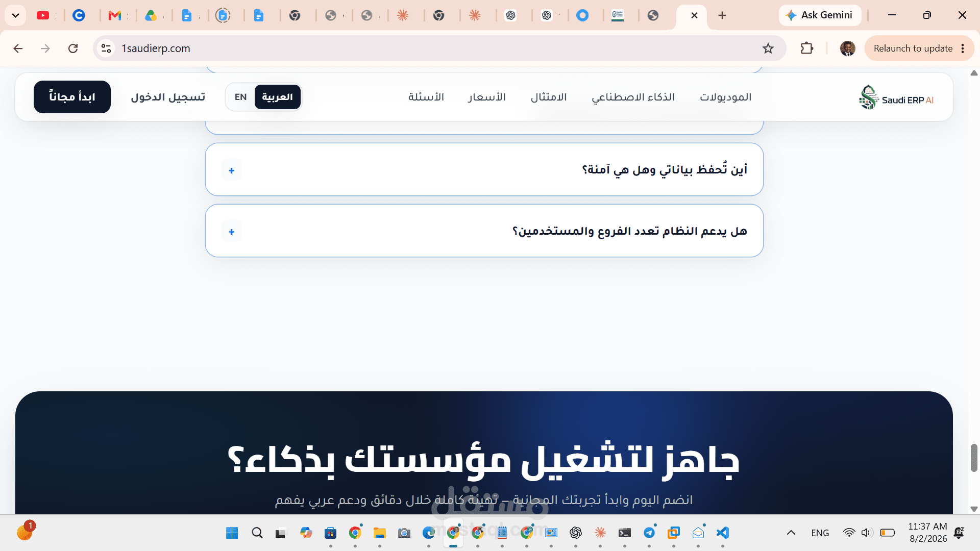Viewport: 980px width, 551px height.
Task: Open the volume tray icon
Action: 867,533
